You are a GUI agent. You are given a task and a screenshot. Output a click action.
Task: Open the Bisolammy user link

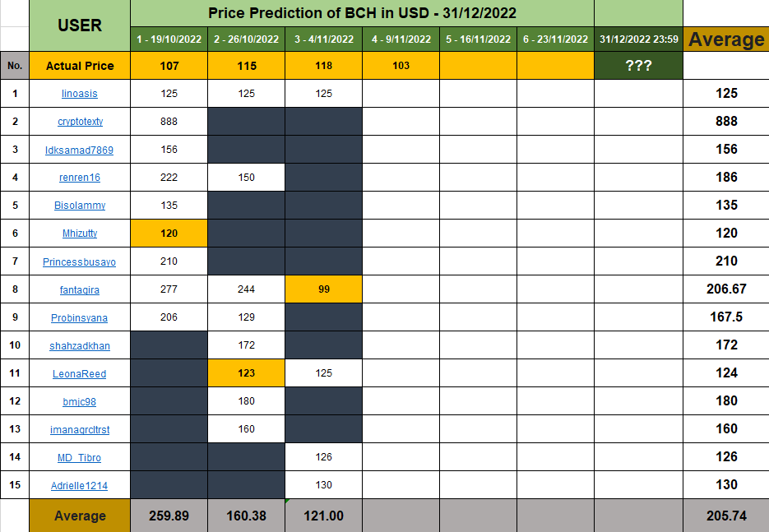pyautogui.click(x=80, y=206)
